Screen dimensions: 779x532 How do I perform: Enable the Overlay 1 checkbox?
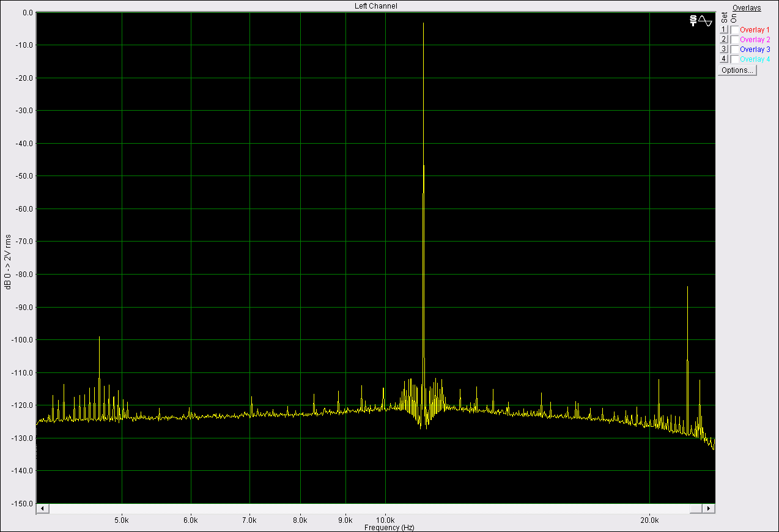tap(734, 29)
